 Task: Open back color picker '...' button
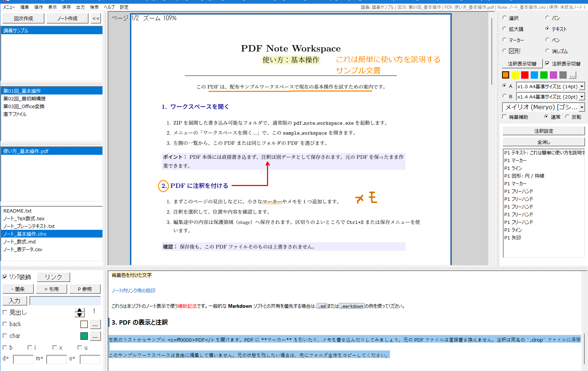coord(95,324)
